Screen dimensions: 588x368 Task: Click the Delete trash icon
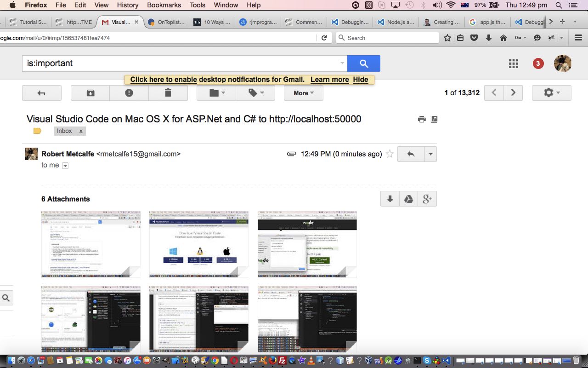(168, 93)
